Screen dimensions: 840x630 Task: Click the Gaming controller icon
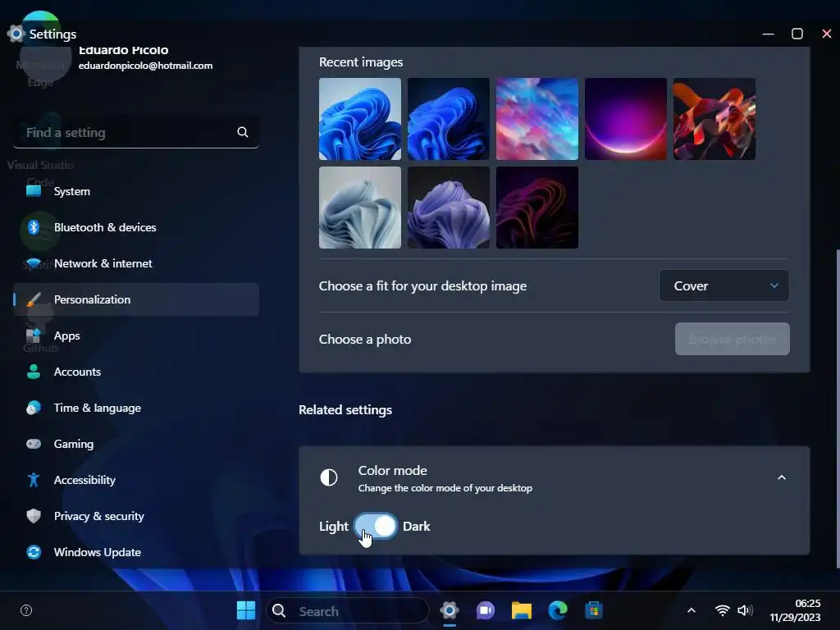[34, 444]
